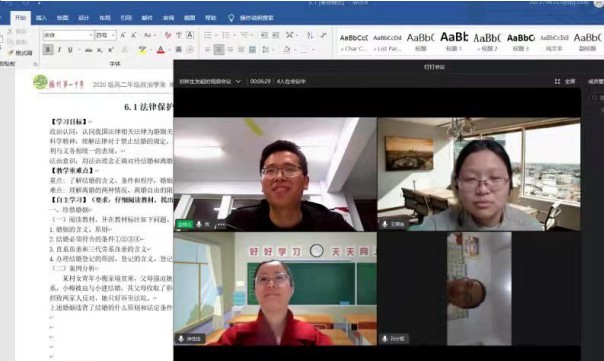The image size is (604, 361).
Task: Open the host tile three-dots menu
Action: (221, 224)
